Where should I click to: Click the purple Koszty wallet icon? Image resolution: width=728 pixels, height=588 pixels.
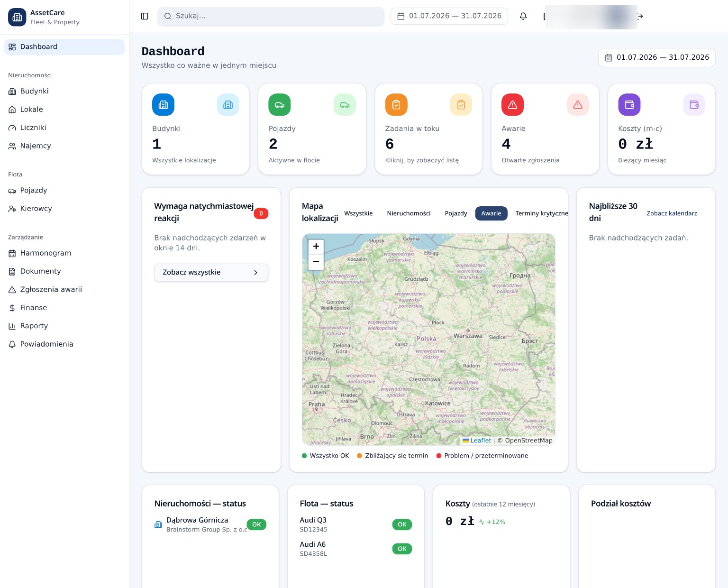(629, 104)
